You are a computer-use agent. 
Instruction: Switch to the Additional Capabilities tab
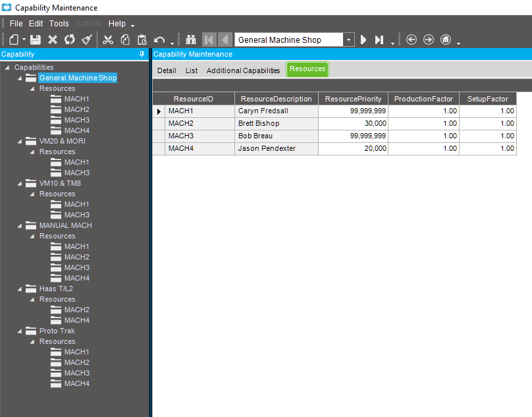(243, 70)
